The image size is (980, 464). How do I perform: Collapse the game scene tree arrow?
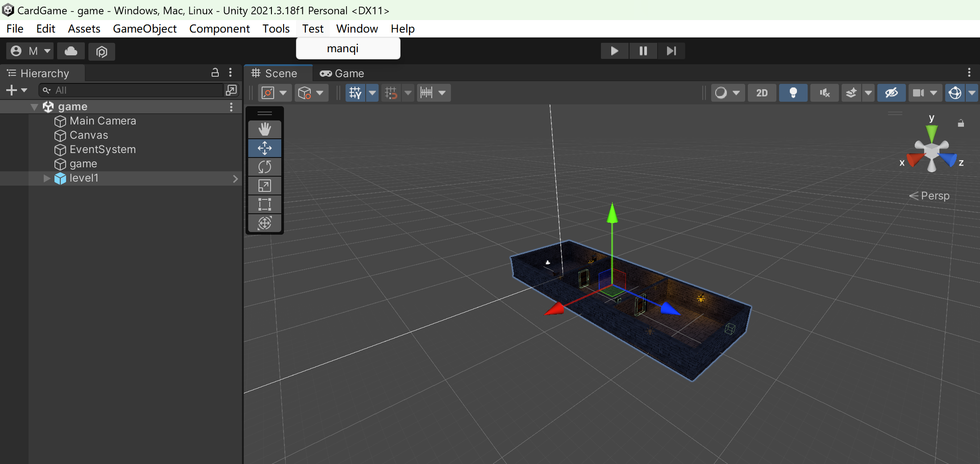34,107
